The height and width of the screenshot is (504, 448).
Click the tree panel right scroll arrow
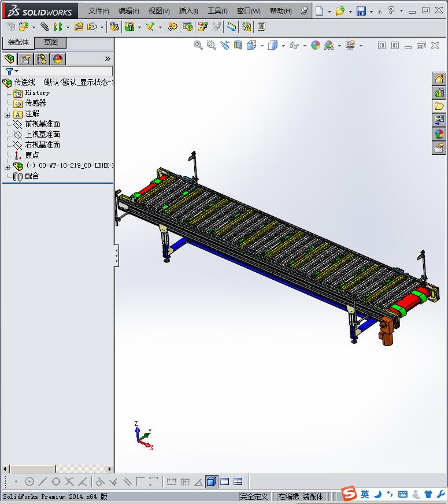coord(110,469)
